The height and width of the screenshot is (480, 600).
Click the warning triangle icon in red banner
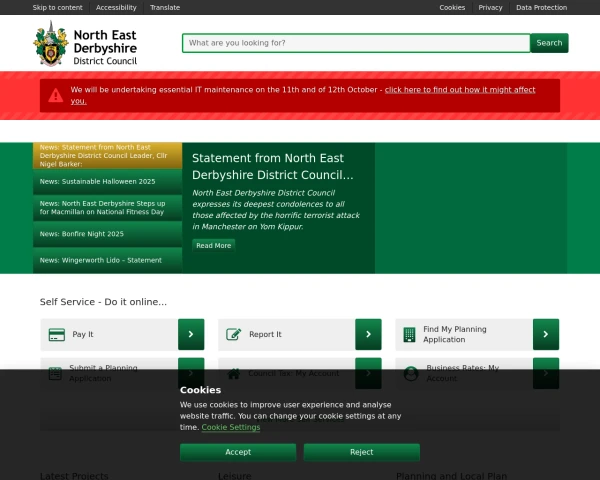coord(56,95)
